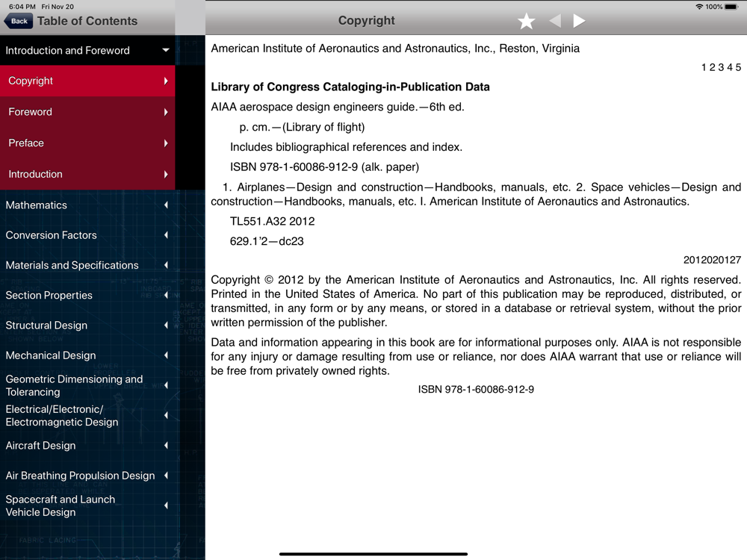Expand the Section Properties section
Viewport: 747px width, 560px height.
coord(87,295)
